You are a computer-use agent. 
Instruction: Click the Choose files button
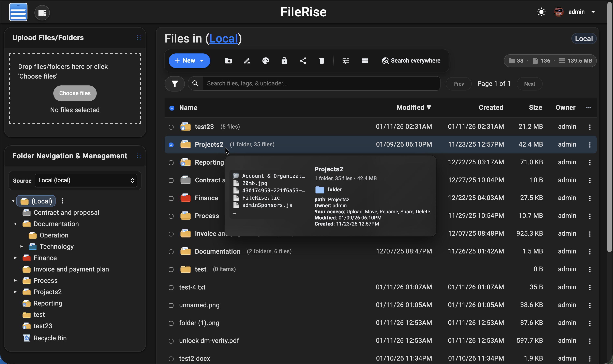coord(75,93)
